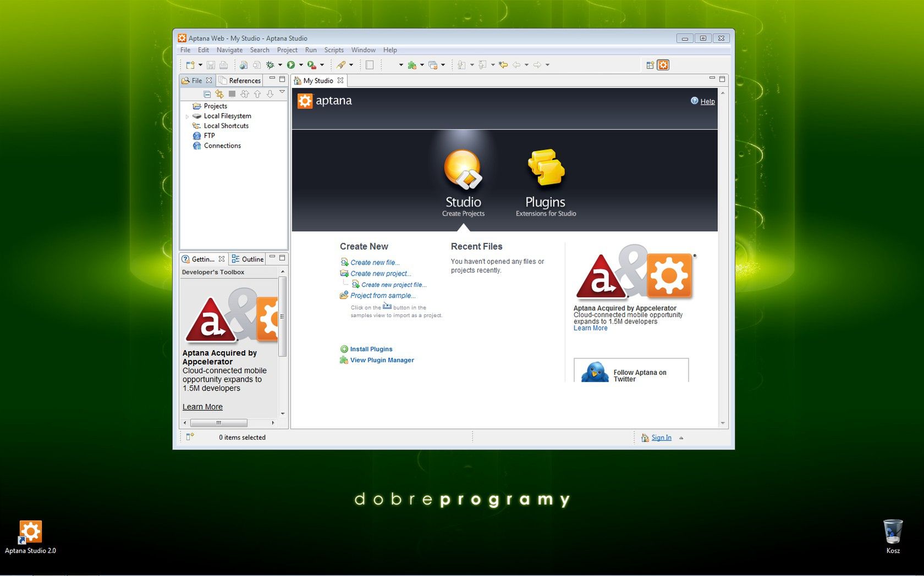This screenshot has height=576, width=924.
Task: Open the dropdown arrow beside Run icon
Action: (300, 65)
